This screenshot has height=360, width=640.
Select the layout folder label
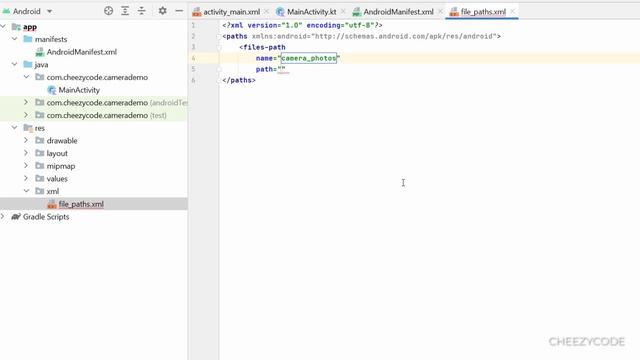click(57, 153)
